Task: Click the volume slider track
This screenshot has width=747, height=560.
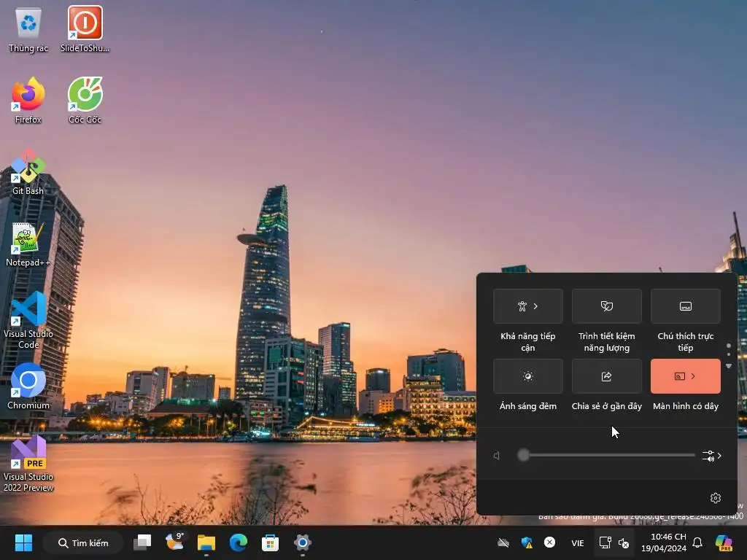Action: point(606,455)
